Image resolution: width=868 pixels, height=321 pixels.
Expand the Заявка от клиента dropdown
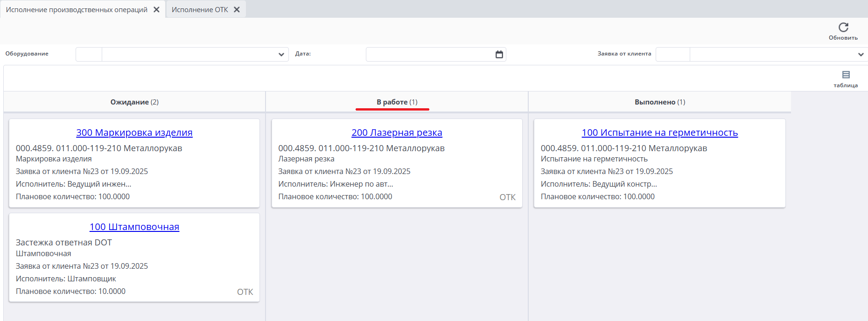[x=860, y=55]
